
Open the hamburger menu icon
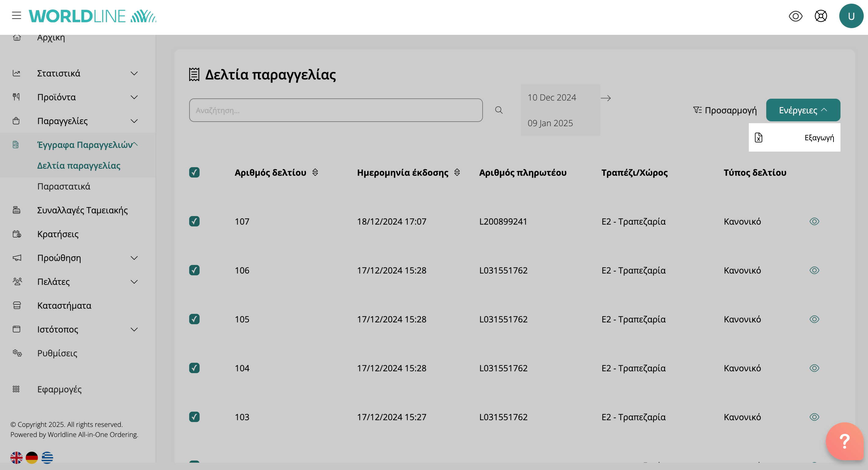(16, 16)
